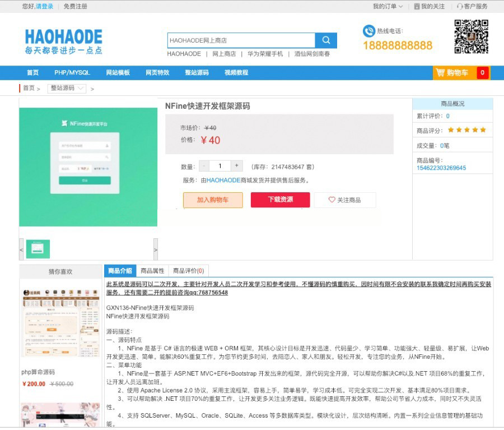Screen dimensions: 504x430
Task: Switch to the 商品属性 tab
Action: [x=152, y=271]
